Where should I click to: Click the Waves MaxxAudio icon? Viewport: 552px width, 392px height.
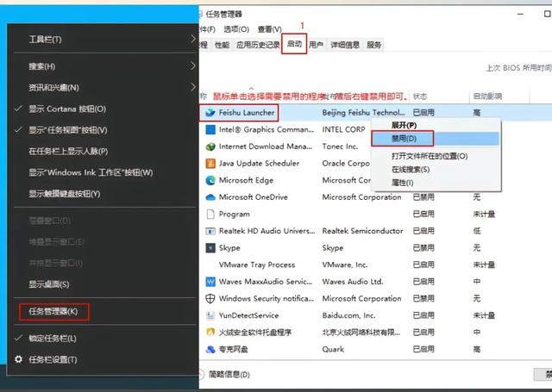210,282
